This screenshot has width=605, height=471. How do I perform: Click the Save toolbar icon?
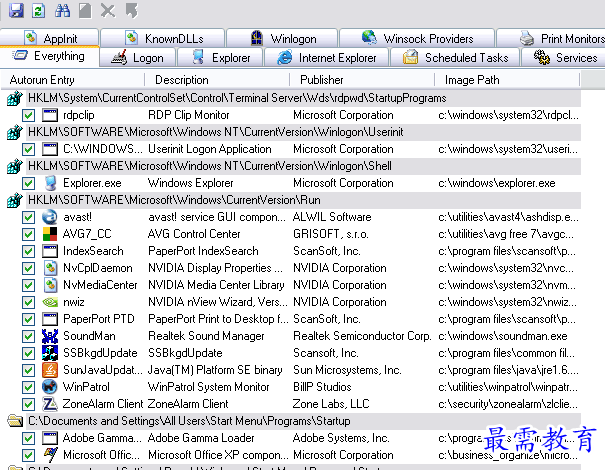pyautogui.click(x=15, y=10)
